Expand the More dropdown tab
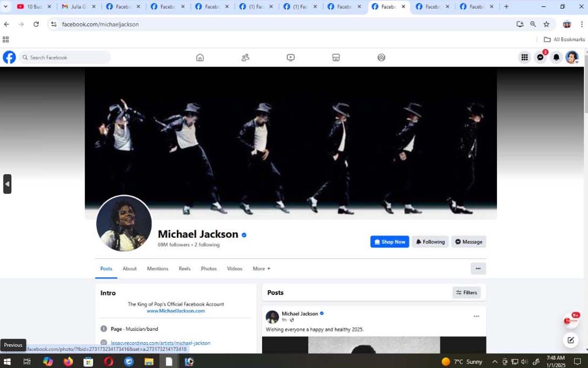The height and width of the screenshot is (368, 588). [x=261, y=269]
